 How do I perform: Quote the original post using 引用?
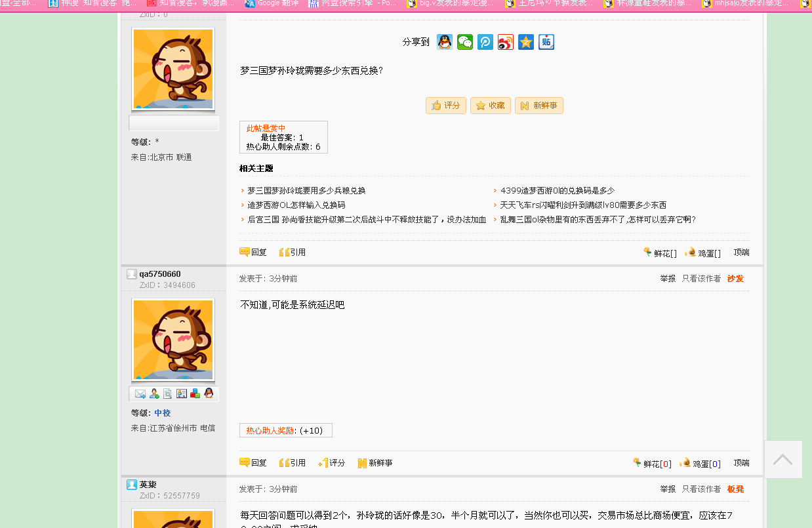tap(293, 252)
